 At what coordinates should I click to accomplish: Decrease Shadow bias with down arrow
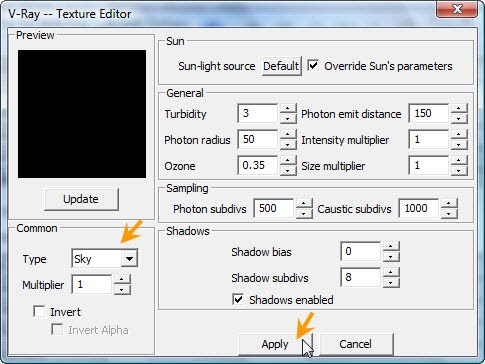point(391,256)
